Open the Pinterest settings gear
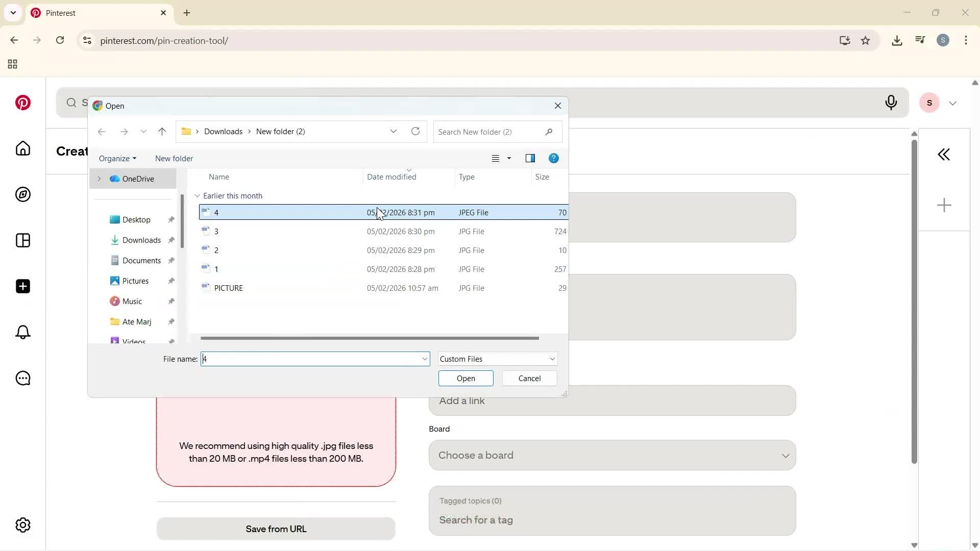The image size is (980, 551). (x=22, y=524)
